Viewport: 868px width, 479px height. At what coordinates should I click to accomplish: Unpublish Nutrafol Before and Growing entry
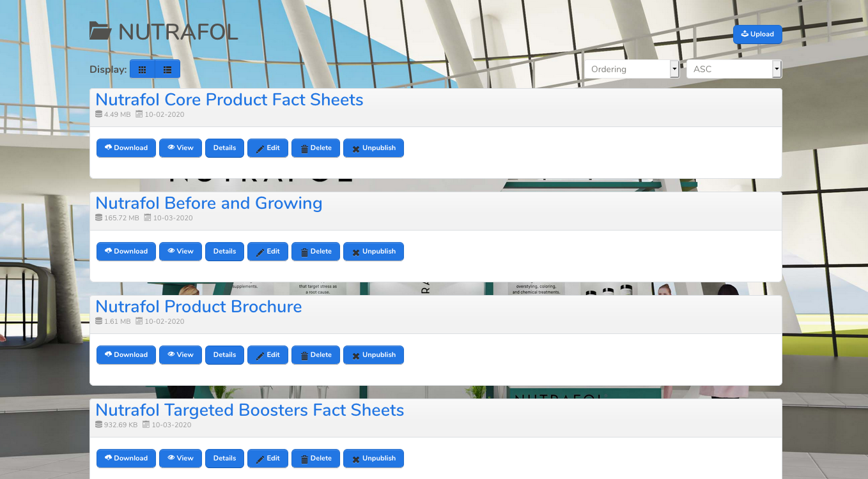click(x=373, y=252)
